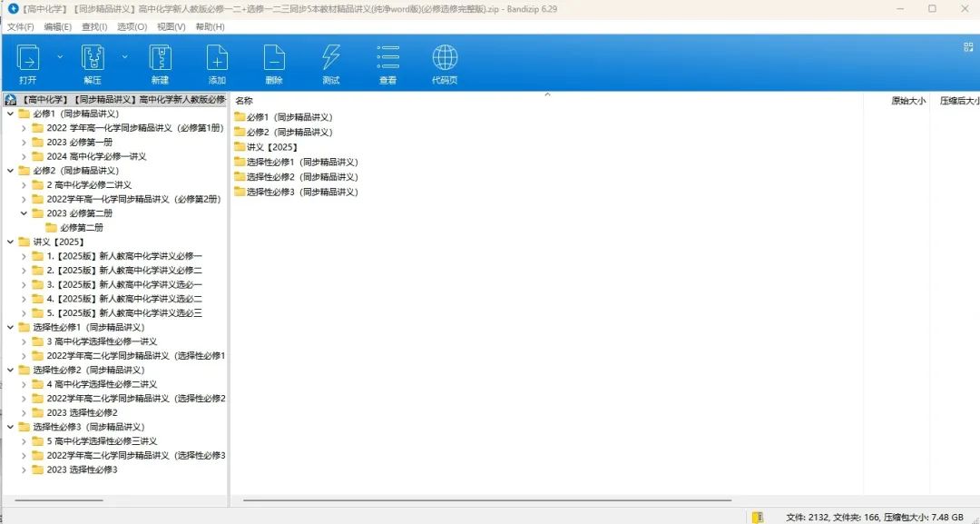The image size is (980, 524).
Task: Select 1.【2025版】新人教高中化学讲义必修一 in tree
Action: pyautogui.click(x=124, y=256)
